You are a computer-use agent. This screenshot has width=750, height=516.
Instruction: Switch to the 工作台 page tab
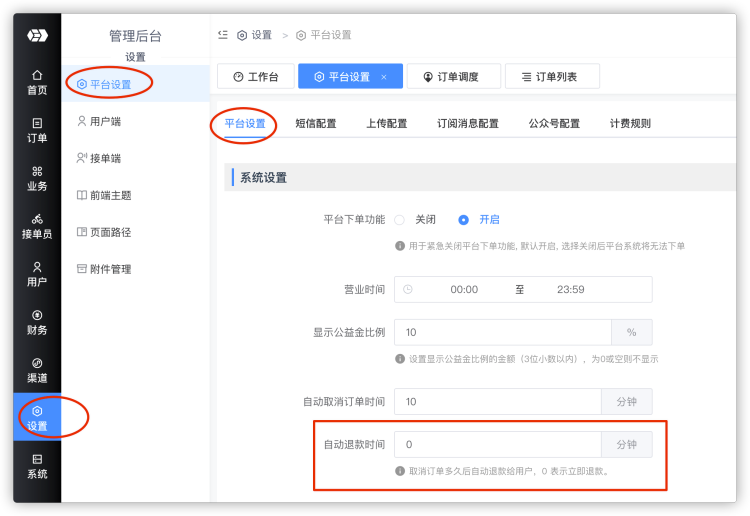(x=256, y=77)
